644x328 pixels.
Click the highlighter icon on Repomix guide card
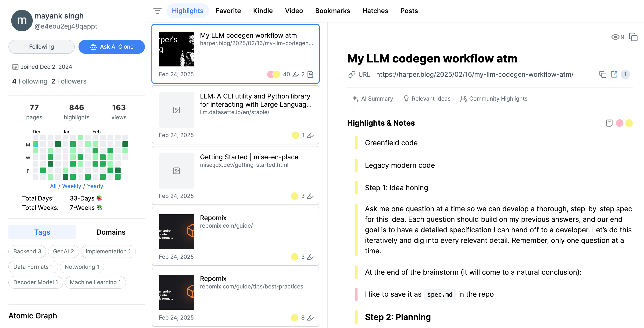[x=310, y=257]
